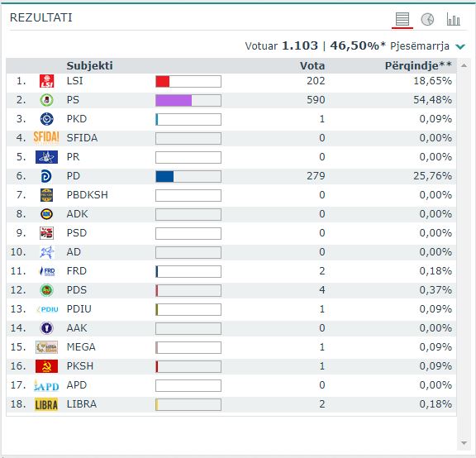Click the scrollbar down arrow

coord(464,443)
